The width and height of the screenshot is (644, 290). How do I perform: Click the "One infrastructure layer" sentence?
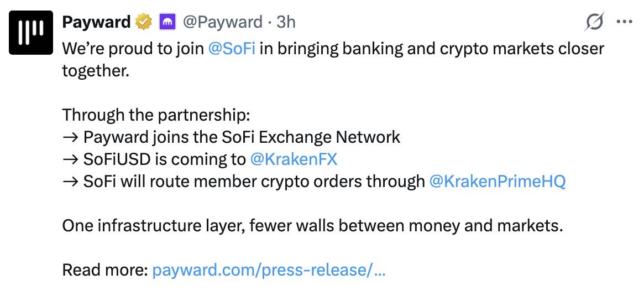point(312,226)
